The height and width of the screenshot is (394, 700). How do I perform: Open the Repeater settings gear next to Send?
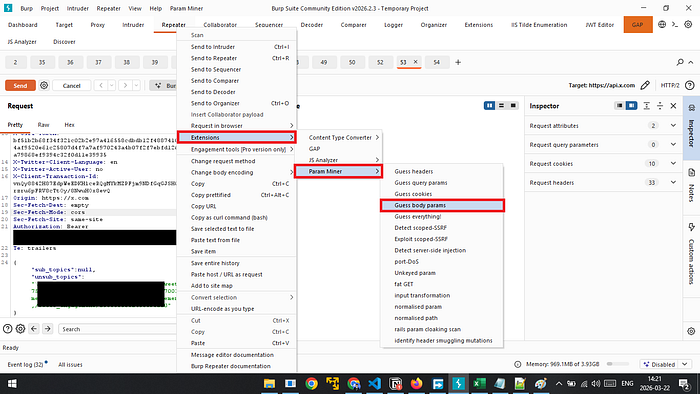point(44,85)
